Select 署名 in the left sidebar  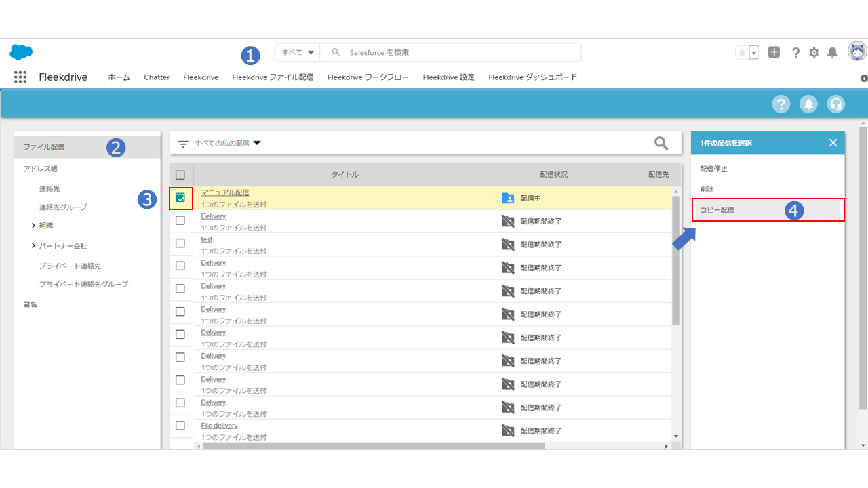[x=30, y=304]
